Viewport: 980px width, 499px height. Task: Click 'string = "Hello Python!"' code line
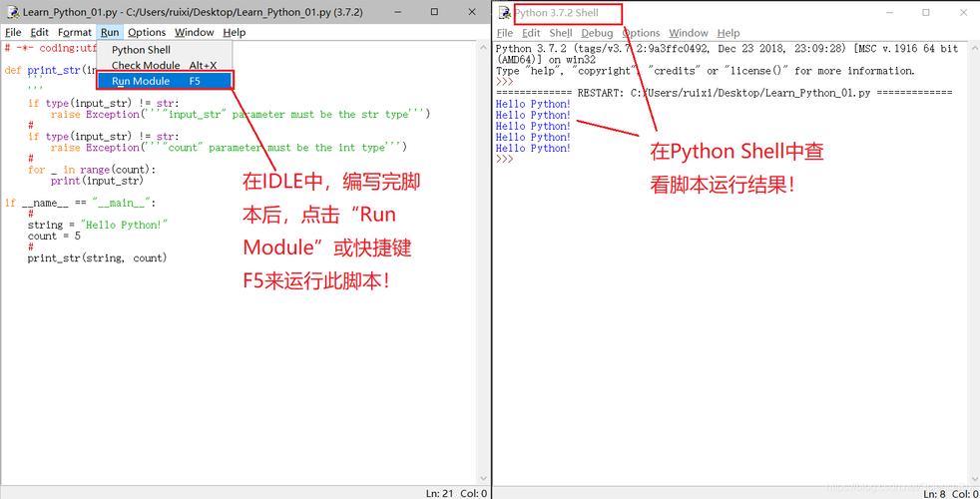(x=98, y=225)
